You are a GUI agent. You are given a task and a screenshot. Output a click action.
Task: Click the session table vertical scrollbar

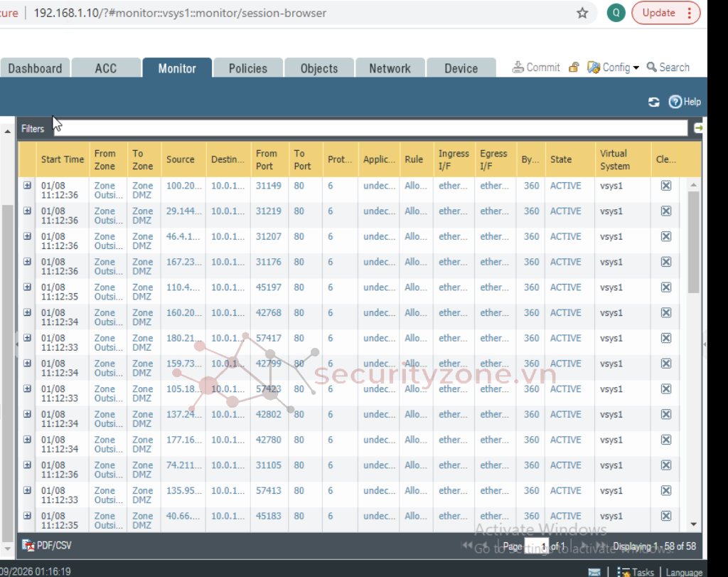click(694, 242)
